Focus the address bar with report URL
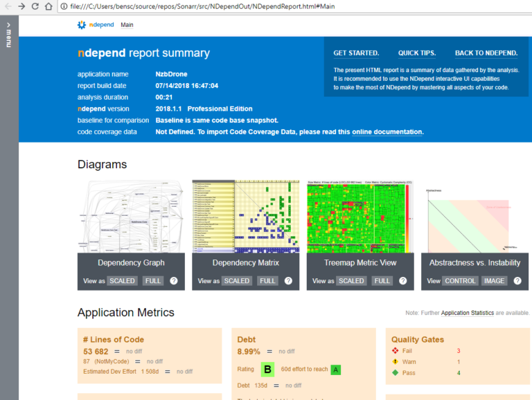The height and width of the screenshot is (400, 532). (x=295, y=6)
